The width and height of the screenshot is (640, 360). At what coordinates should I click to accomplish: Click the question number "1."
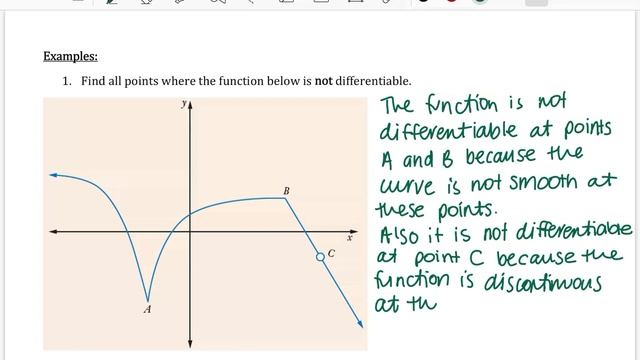click(67, 81)
